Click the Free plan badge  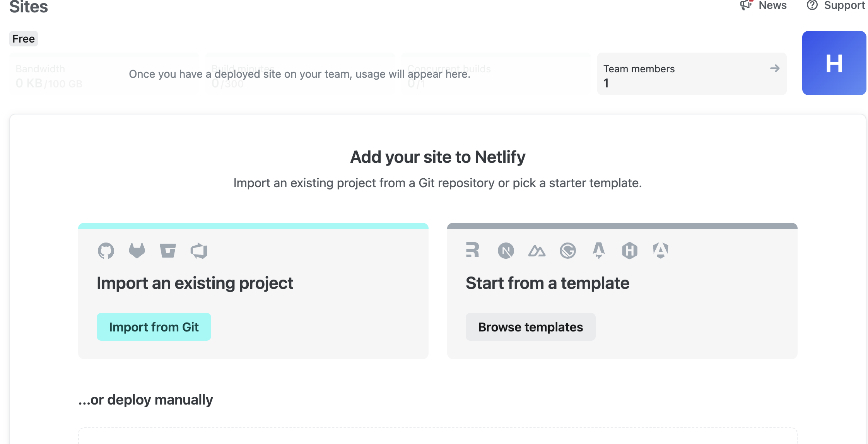[24, 39]
